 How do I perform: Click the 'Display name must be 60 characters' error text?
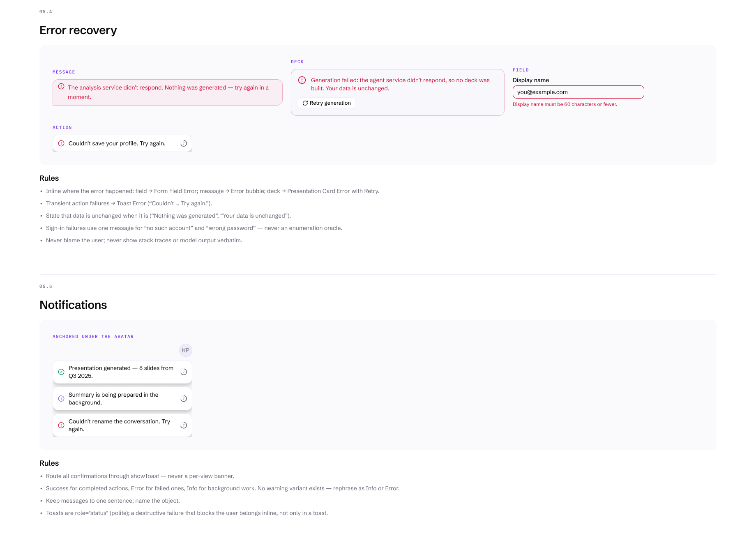coord(565,104)
